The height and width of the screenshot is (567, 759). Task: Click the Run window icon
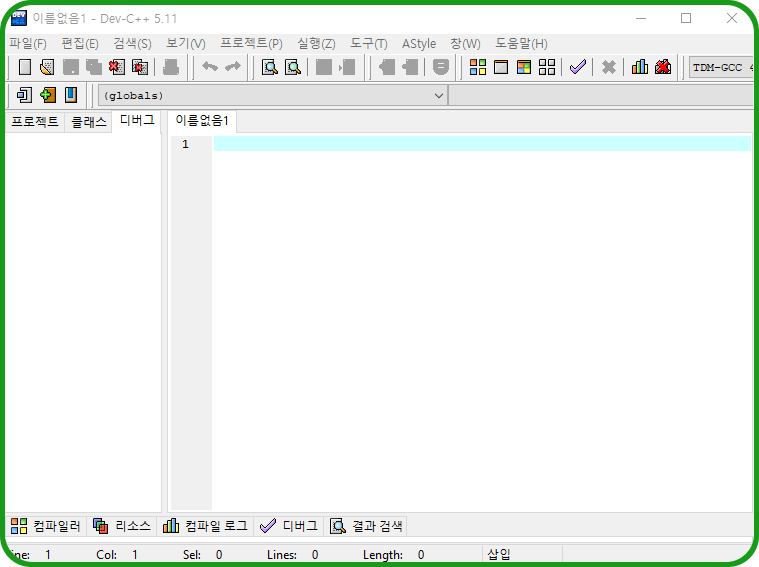click(501, 67)
